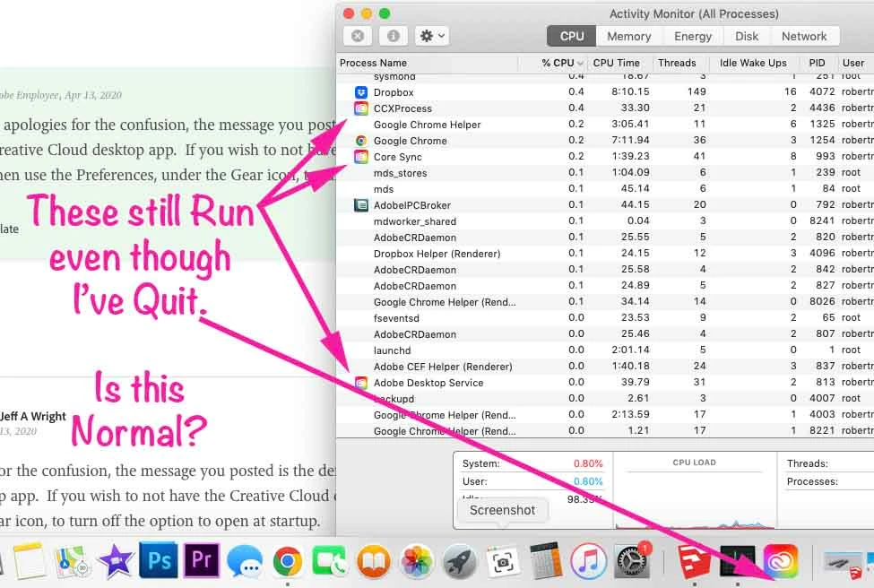This screenshot has height=588, width=874.
Task: Select AdobeCRDaemon row with PID 807
Action: (x=605, y=334)
